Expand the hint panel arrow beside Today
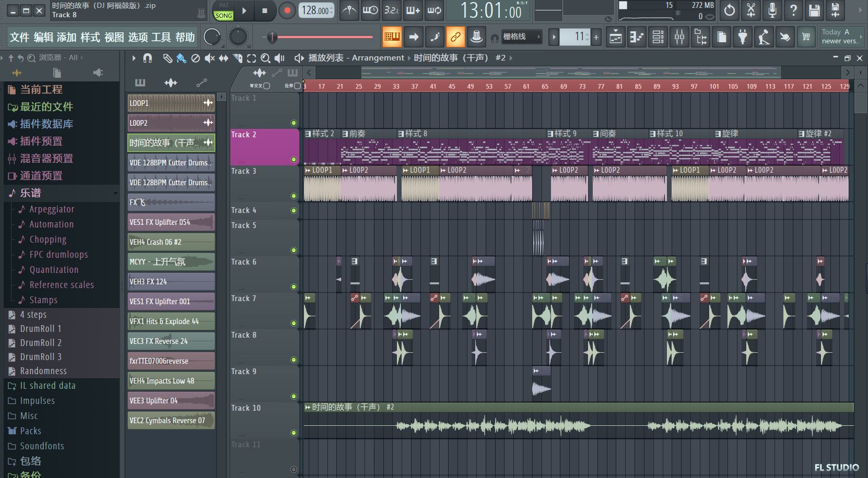The width and height of the screenshot is (868, 478). (861, 37)
